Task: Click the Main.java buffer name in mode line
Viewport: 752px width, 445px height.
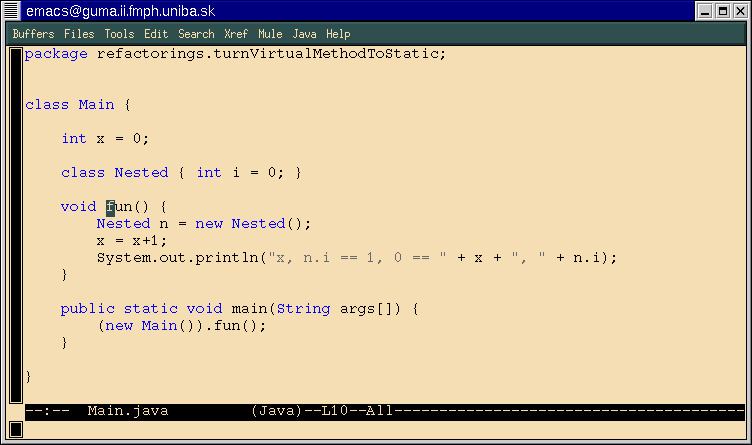Action: pyautogui.click(x=128, y=411)
